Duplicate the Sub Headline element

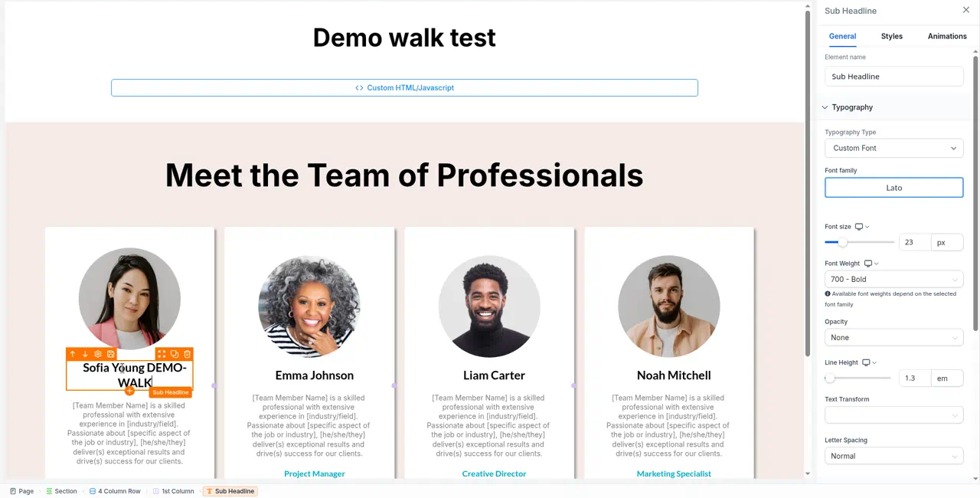(175, 354)
